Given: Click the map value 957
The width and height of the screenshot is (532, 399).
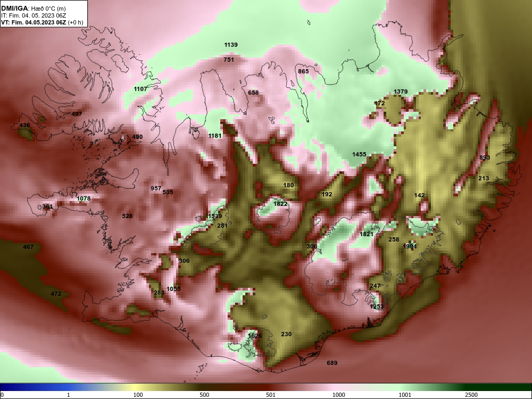Looking at the screenshot, I should click(x=156, y=188).
